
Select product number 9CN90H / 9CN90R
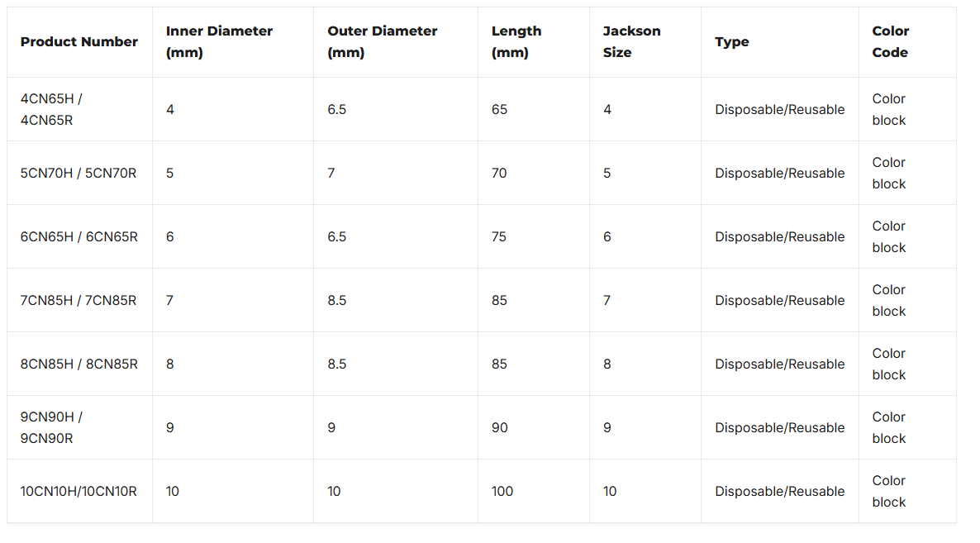click(51, 428)
